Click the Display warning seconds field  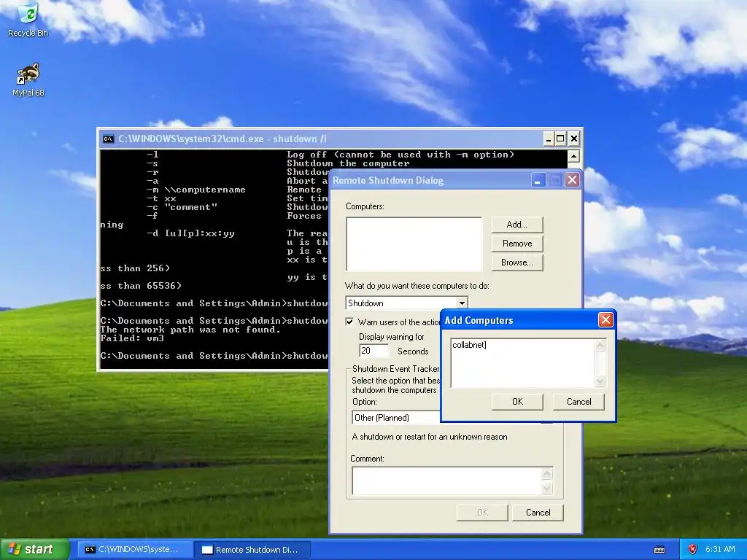click(x=374, y=351)
